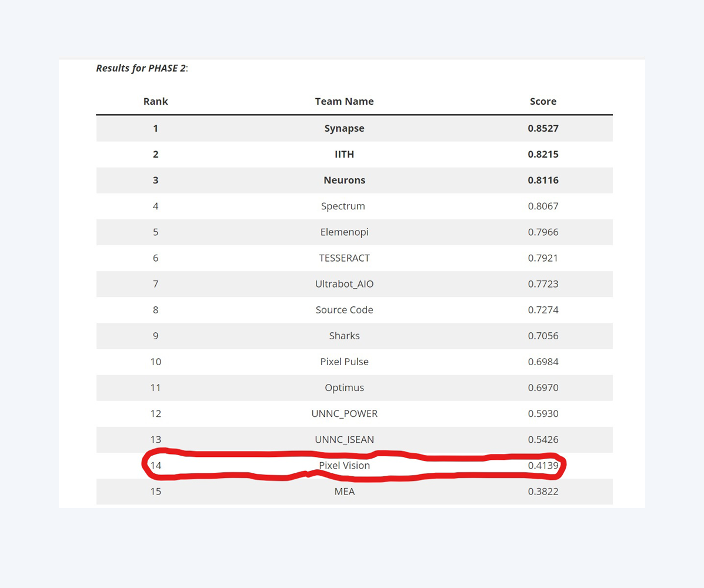Click the Team Name column header

pyautogui.click(x=344, y=101)
